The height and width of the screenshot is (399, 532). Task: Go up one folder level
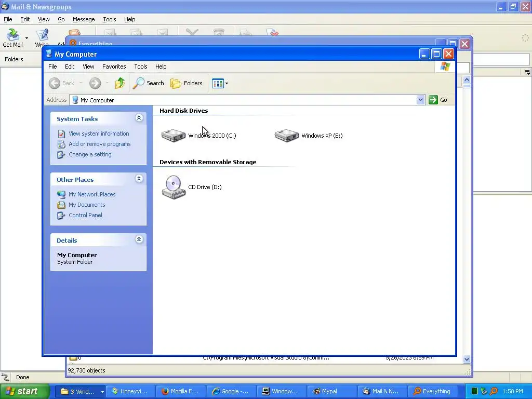[x=120, y=83]
